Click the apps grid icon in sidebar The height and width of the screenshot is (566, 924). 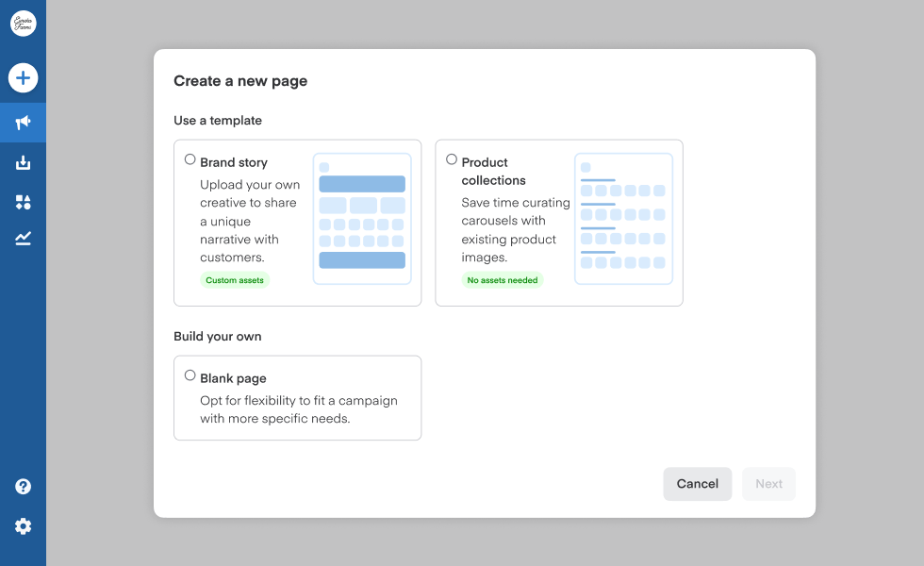23,200
